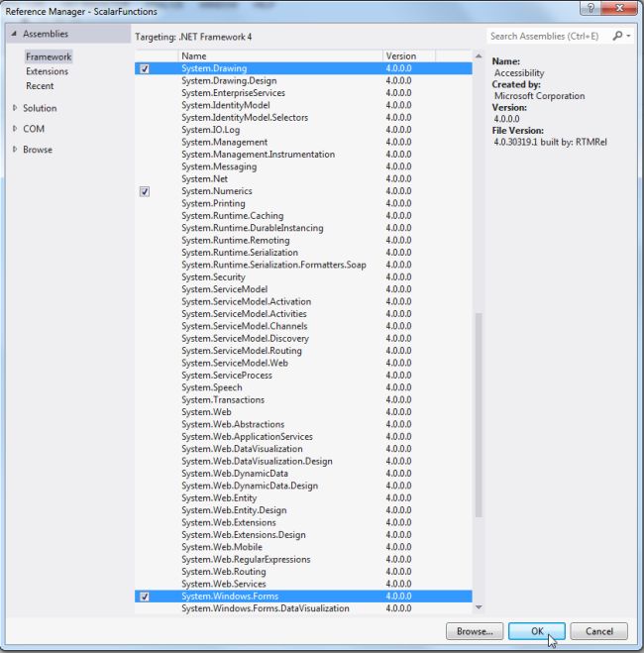The width and height of the screenshot is (644, 653).
Task: Expand the COM section
Action: pos(15,129)
